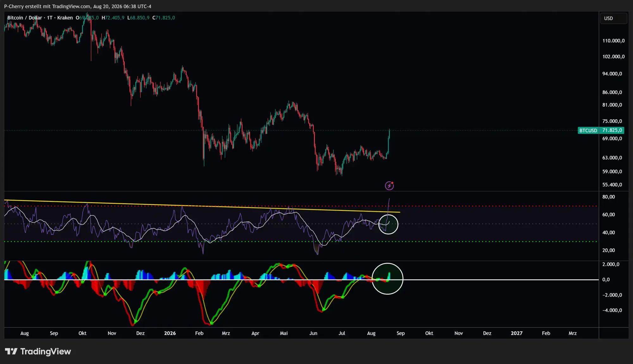Click the RSI 80,00 axis label
This screenshot has width=633, height=364.
pyautogui.click(x=609, y=197)
